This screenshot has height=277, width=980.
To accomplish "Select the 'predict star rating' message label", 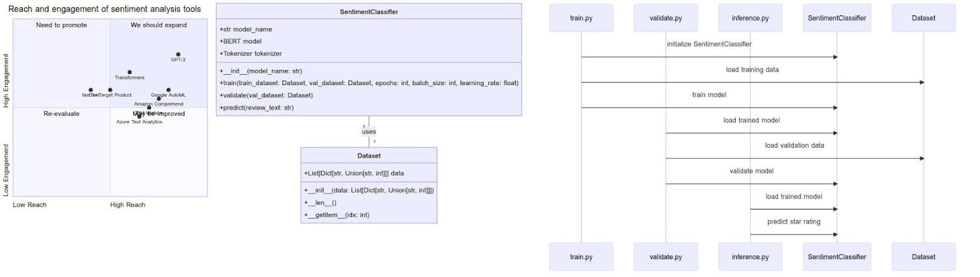I will pyautogui.click(x=793, y=222).
